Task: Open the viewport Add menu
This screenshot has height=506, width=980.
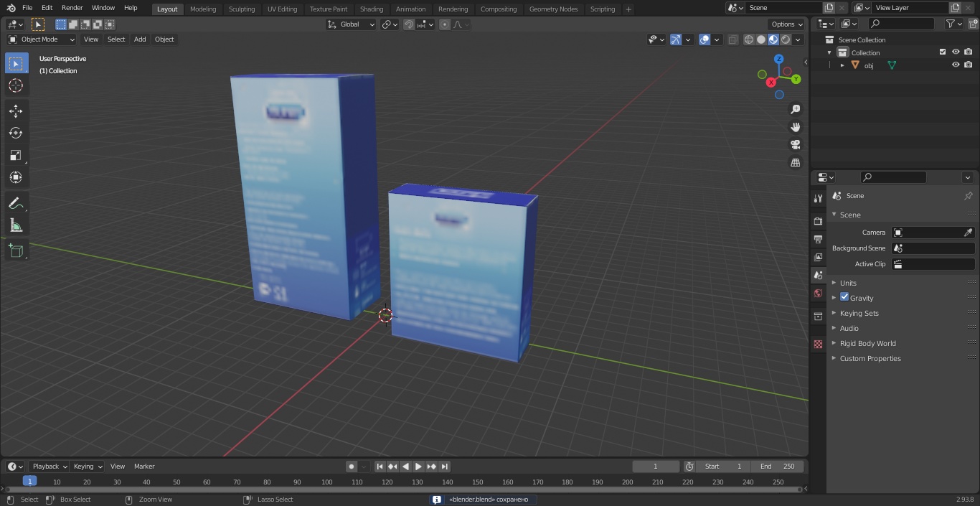Action: click(140, 39)
